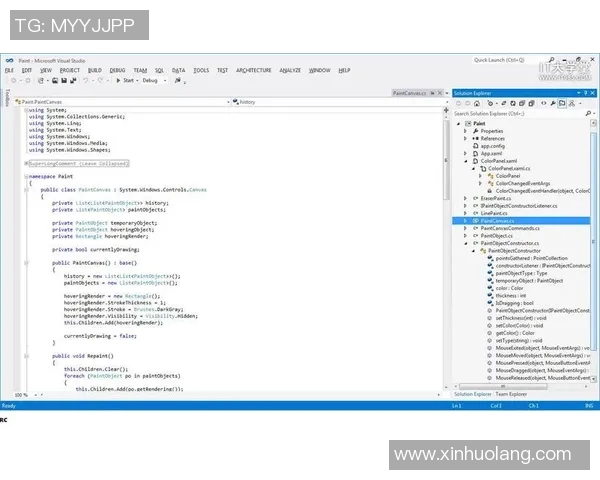This screenshot has height=480, width=600.
Task: Select app.config in Solution Explorer
Action: click(x=492, y=146)
